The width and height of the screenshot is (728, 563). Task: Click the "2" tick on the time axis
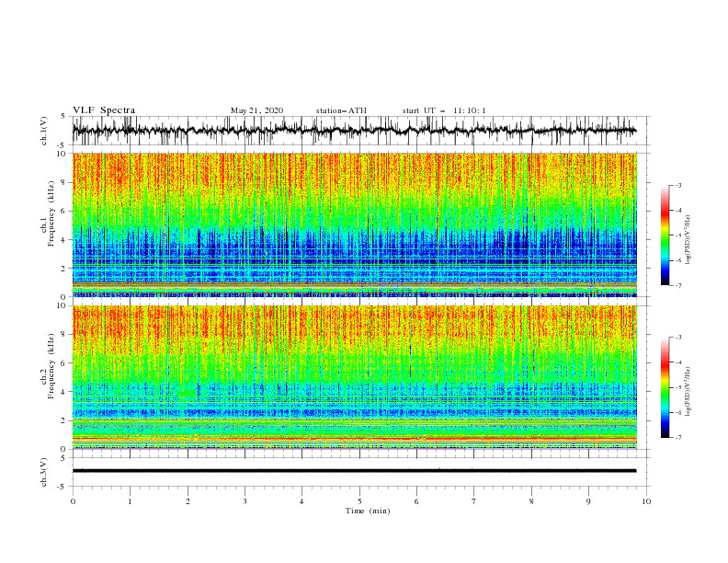point(188,501)
